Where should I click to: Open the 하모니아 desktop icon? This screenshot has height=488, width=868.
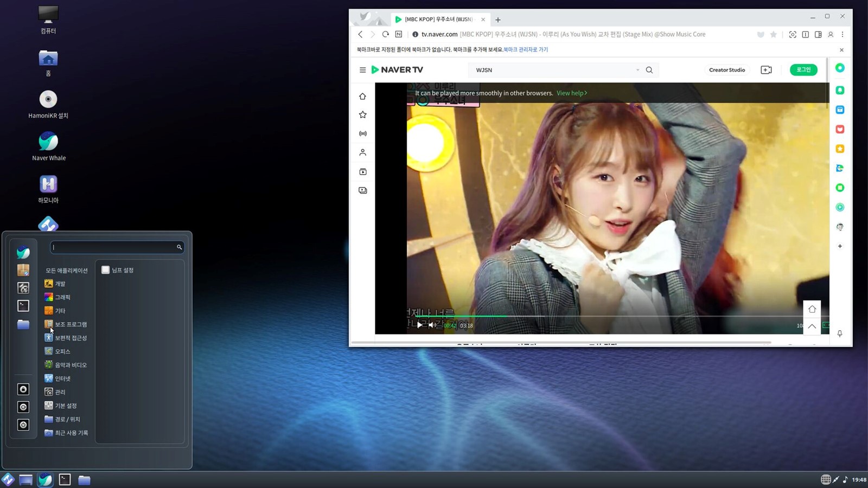[x=48, y=189]
